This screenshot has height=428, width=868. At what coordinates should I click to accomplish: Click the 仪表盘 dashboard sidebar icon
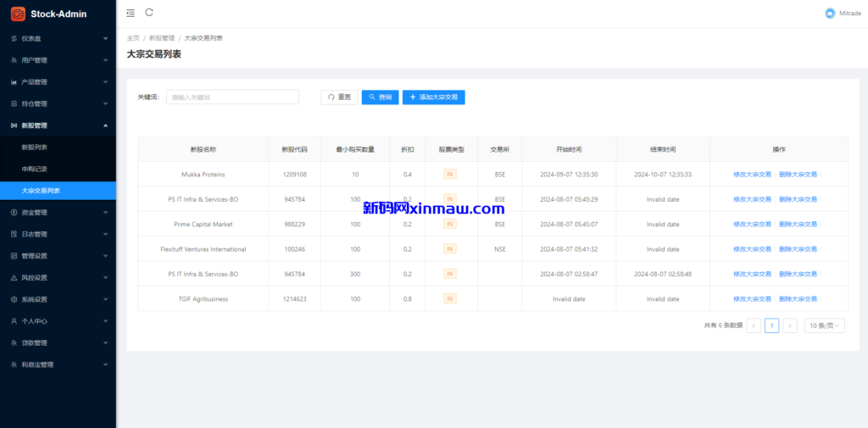point(14,38)
